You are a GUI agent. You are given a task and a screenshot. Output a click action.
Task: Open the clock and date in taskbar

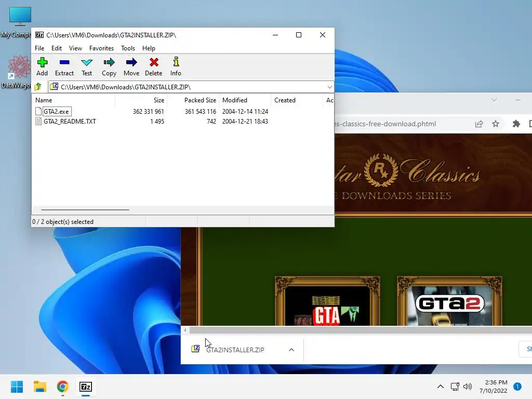(494, 387)
